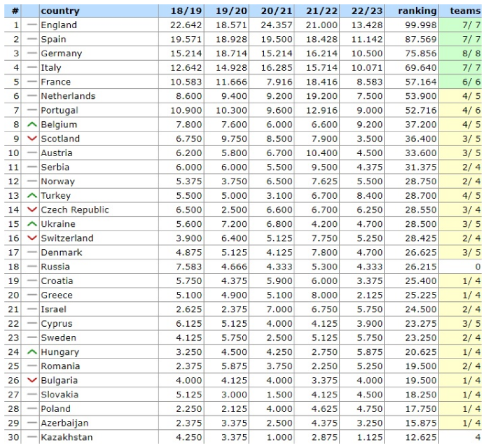Sort rows using the # column header

(x=14, y=10)
